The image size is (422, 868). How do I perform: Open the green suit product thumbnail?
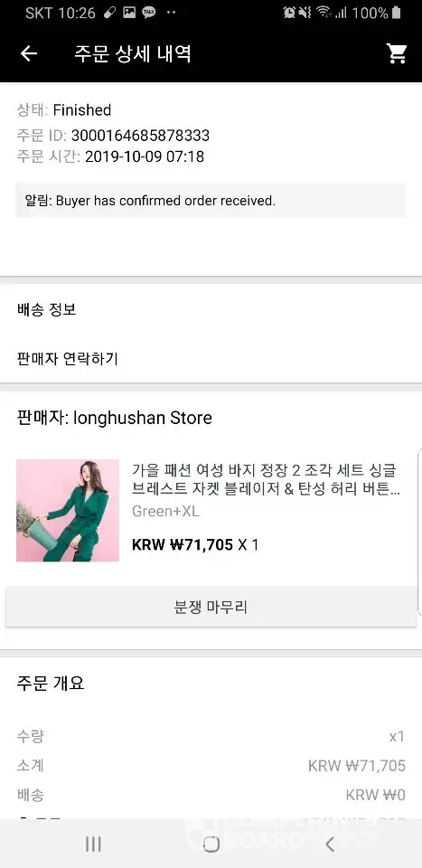(68, 510)
